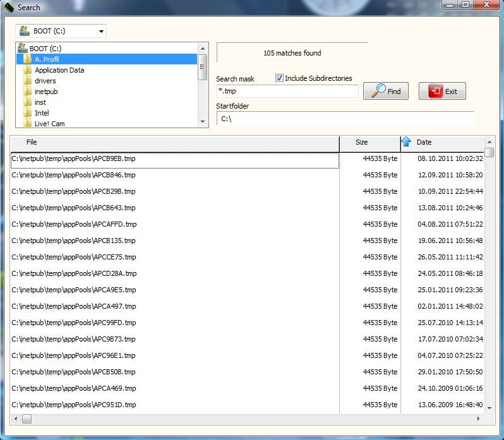Screen dimensions: 504x440
Task: Select result APCAFFD.tmp
Action: tap(175, 225)
